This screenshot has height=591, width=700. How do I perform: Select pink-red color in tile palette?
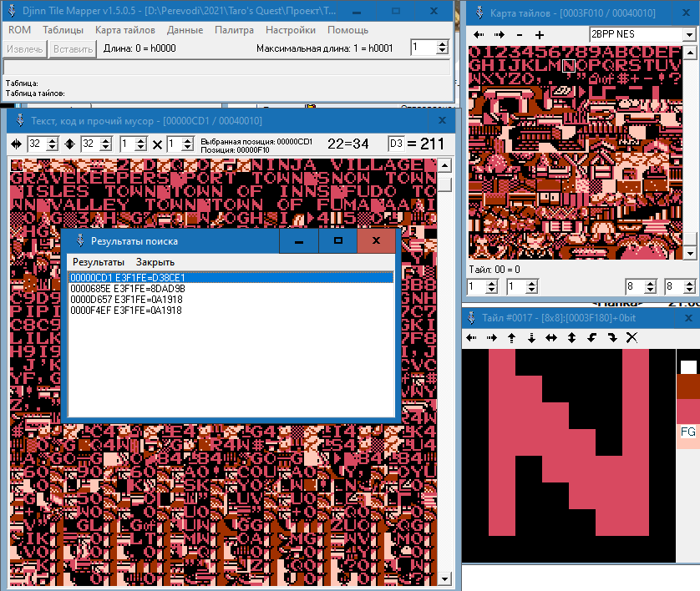688,412
